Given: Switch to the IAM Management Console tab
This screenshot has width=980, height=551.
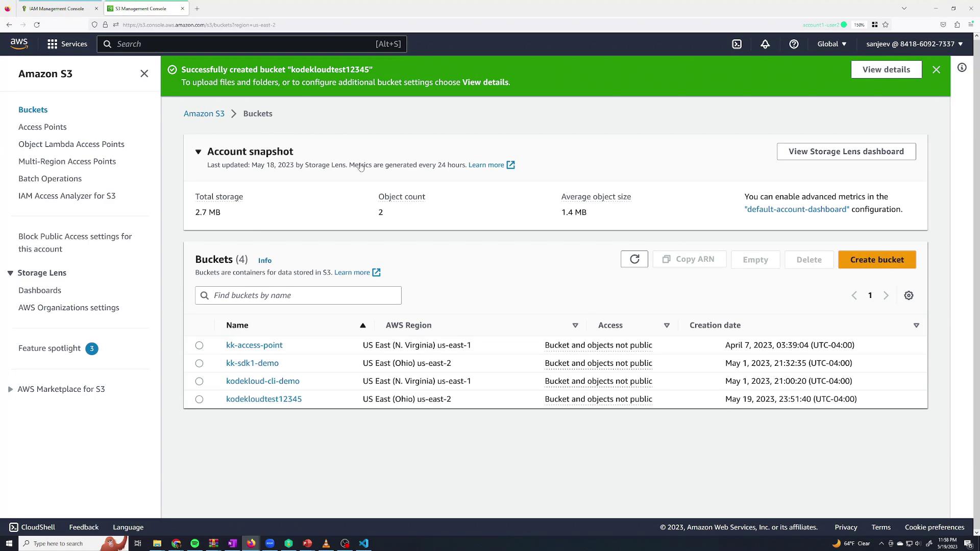Looking at the screenshot, I should (x=56, y=9).
